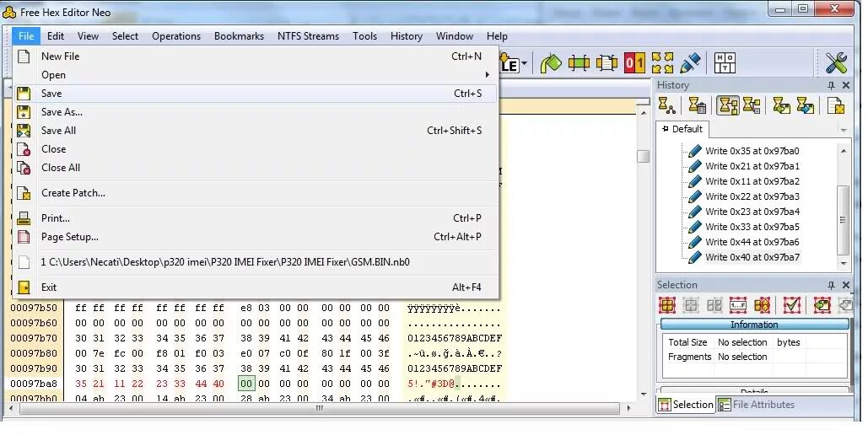Pin the History panel
The height and width of the screenshot is (435, 868).
point(831,85)
